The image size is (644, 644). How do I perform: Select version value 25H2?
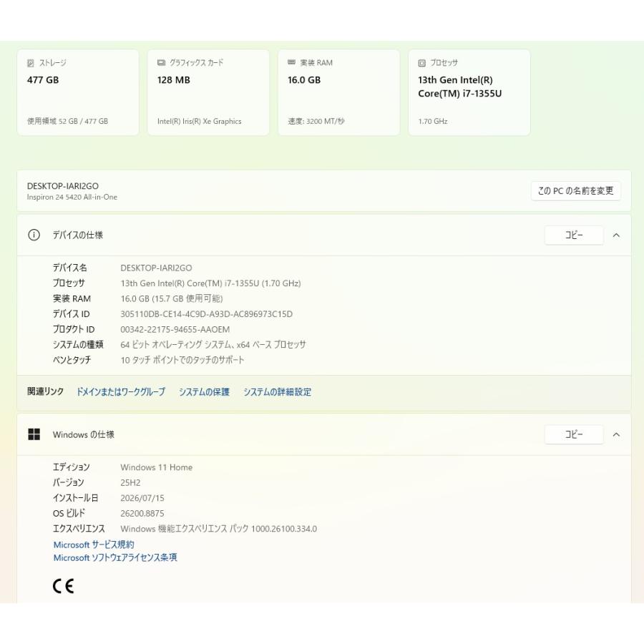(130, 482)
